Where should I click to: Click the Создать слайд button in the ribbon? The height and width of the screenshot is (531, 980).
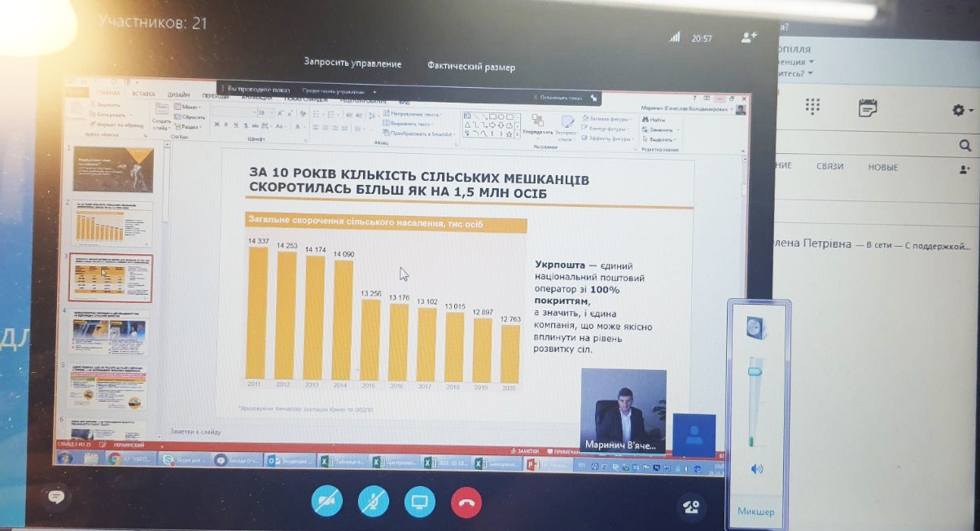161,116
